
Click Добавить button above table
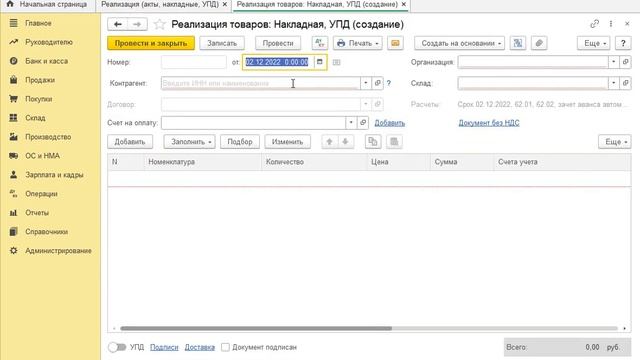click(x=130, y=142)
